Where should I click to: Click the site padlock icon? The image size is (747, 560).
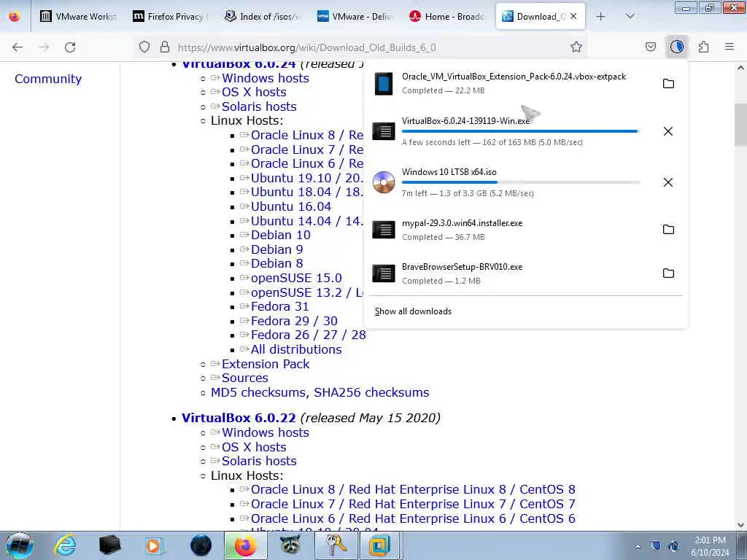click(165, 47)
